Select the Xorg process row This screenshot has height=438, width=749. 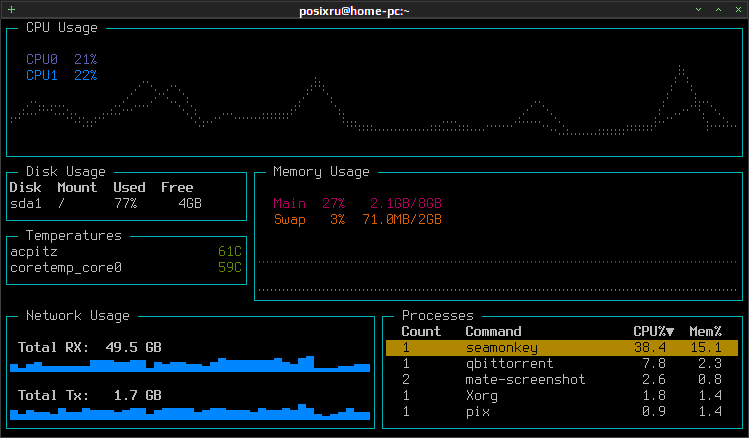tap(562, 395)
